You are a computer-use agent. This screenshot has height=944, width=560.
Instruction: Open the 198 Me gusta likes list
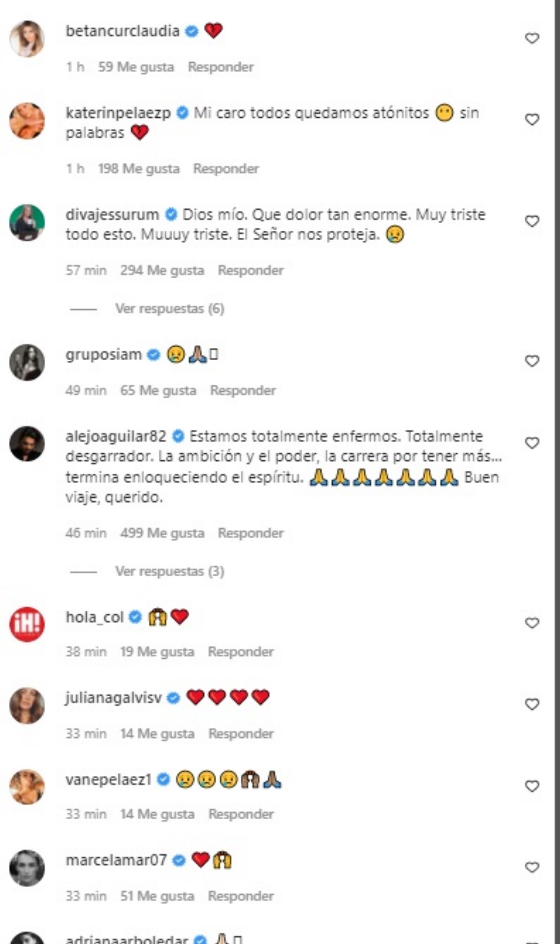coord(138,168)
